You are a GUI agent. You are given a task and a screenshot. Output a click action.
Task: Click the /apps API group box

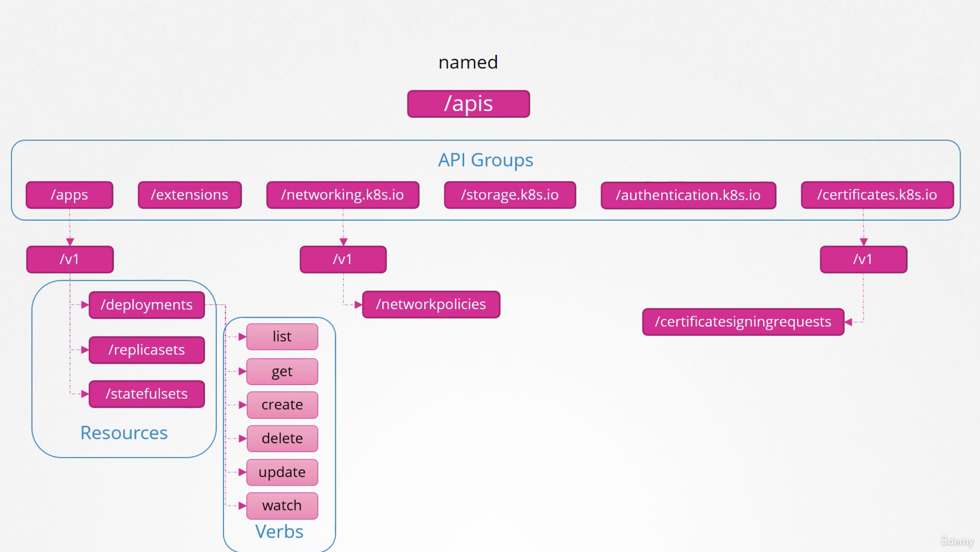[69, 195]
